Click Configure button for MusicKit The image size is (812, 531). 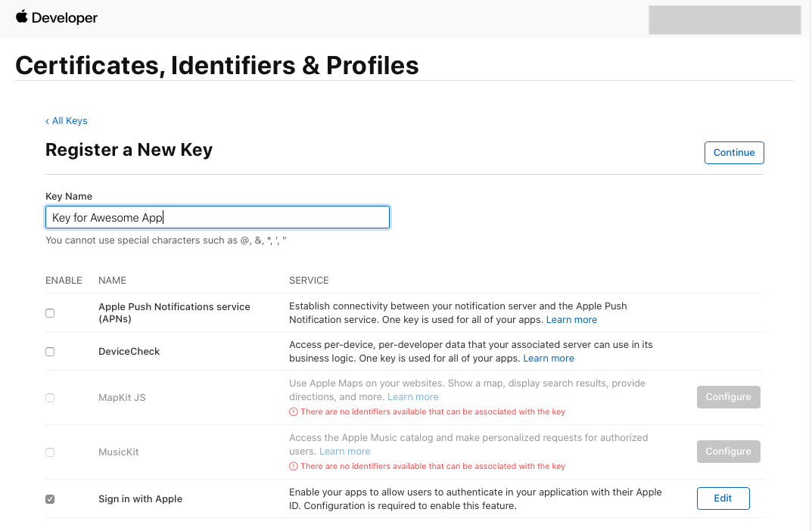(728, 452)
